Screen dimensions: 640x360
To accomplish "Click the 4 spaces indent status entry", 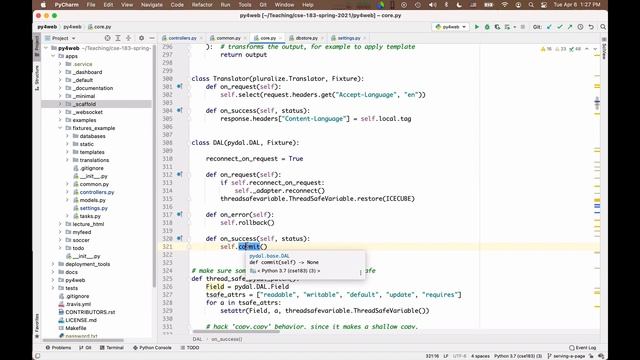I will [x=480, y=356].
